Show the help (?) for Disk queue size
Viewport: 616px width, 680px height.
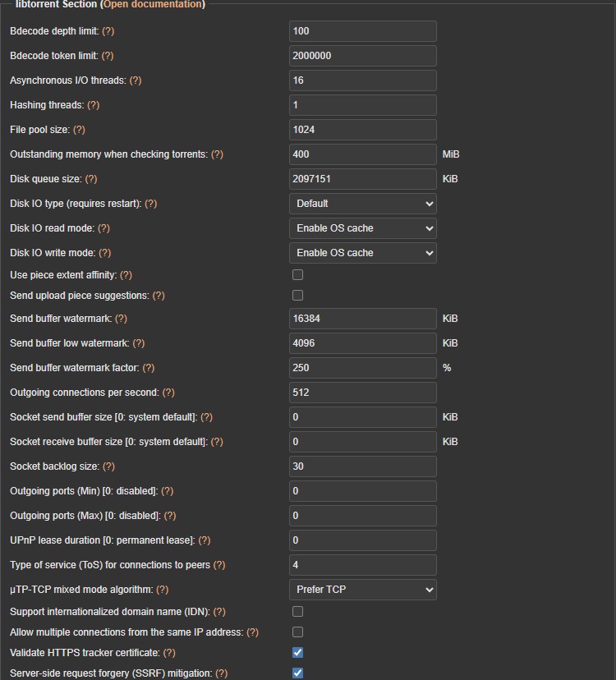[x=91, y=179]
